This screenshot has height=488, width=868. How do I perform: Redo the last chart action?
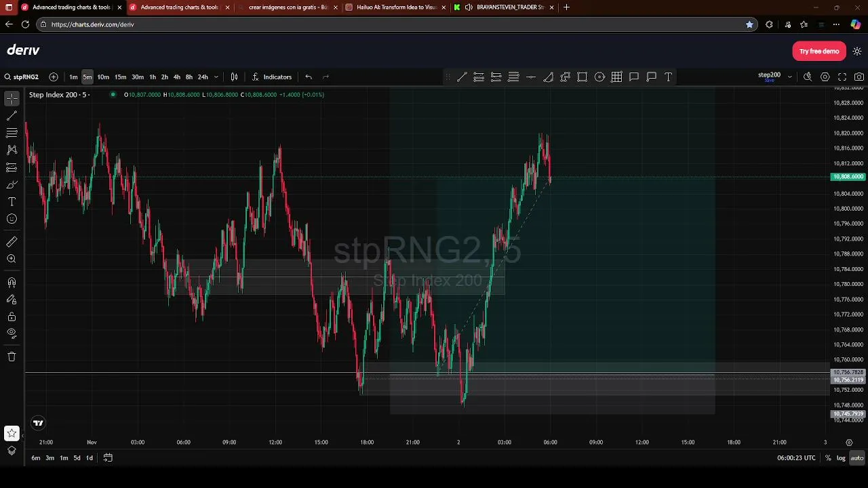point(325,77)
